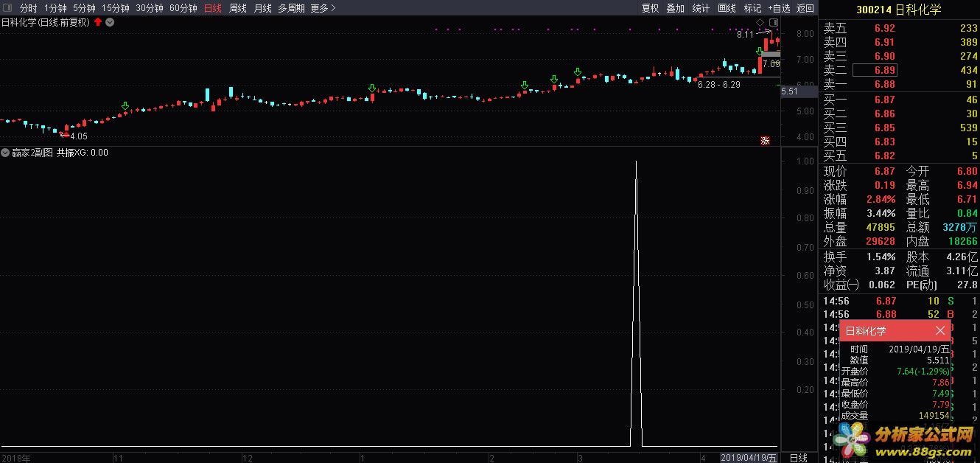Click the 总额 value 3278万
Screen dimensions: 980x463
(x=959, y=228)
